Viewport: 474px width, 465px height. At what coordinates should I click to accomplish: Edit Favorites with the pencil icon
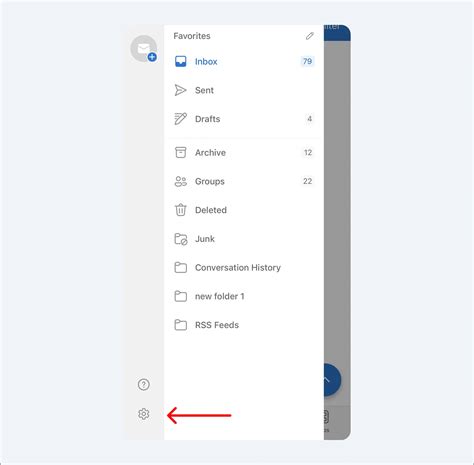point(310,36)
